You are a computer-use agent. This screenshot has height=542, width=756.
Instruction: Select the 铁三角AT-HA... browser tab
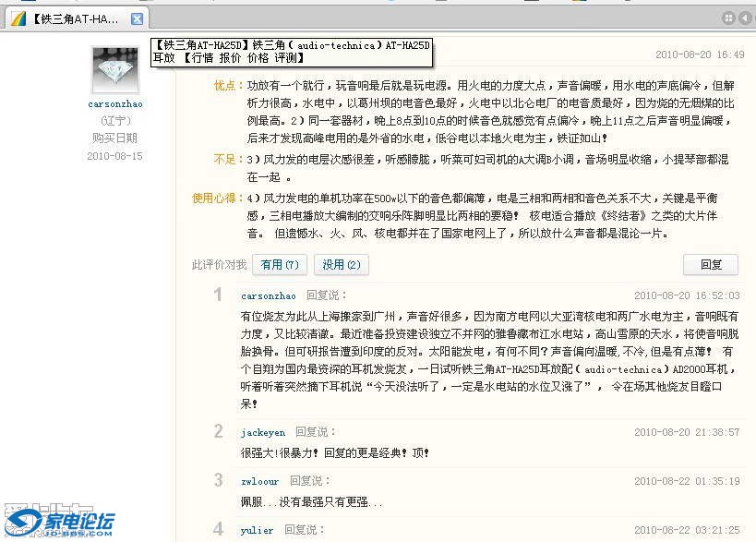click(x=78, y=18)
